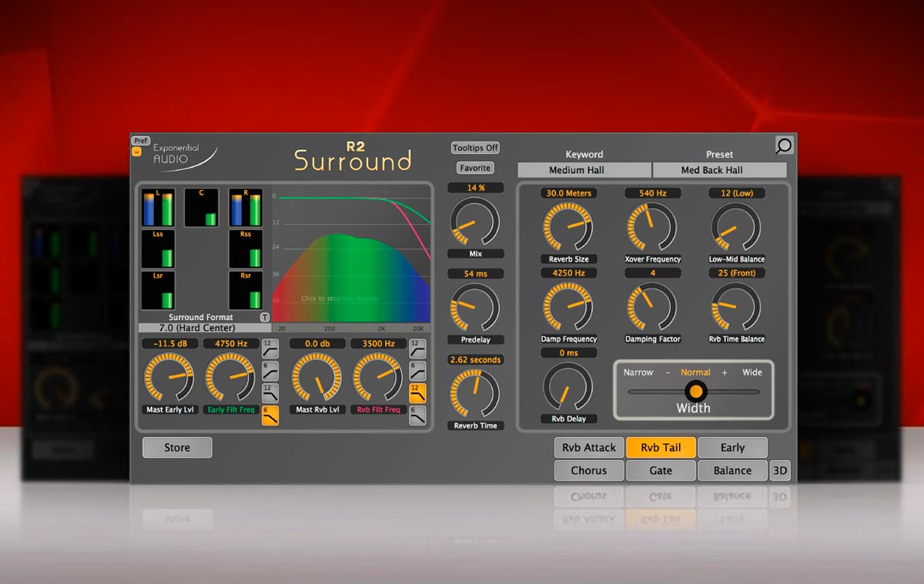The width and height of the screenshot is (924, 584).
Task: Open Surround Format dropdown 7.0 (Hard Center)
Action: [205, 328]
